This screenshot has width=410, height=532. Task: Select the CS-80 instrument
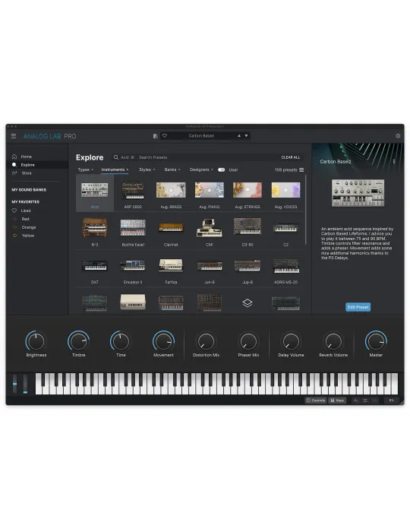[x=248, y=231]
